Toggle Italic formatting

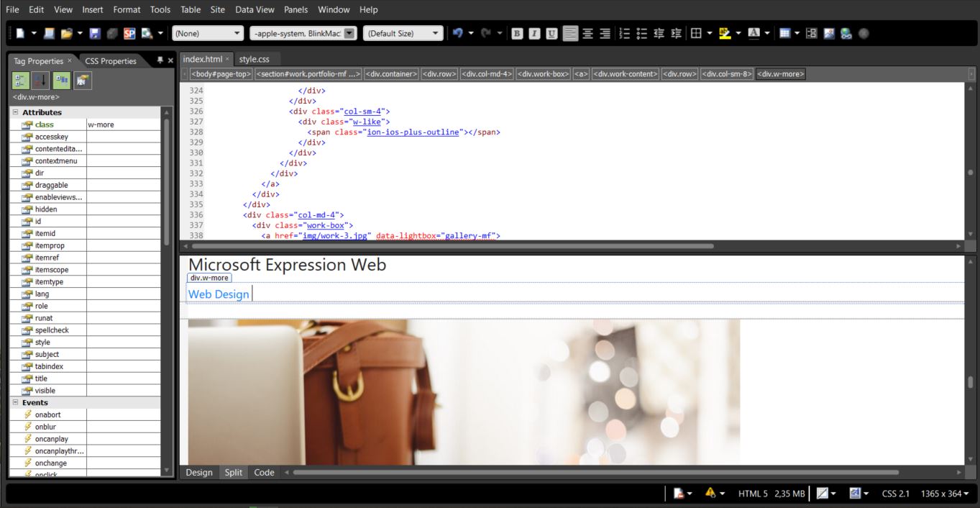tap(534, 33)
